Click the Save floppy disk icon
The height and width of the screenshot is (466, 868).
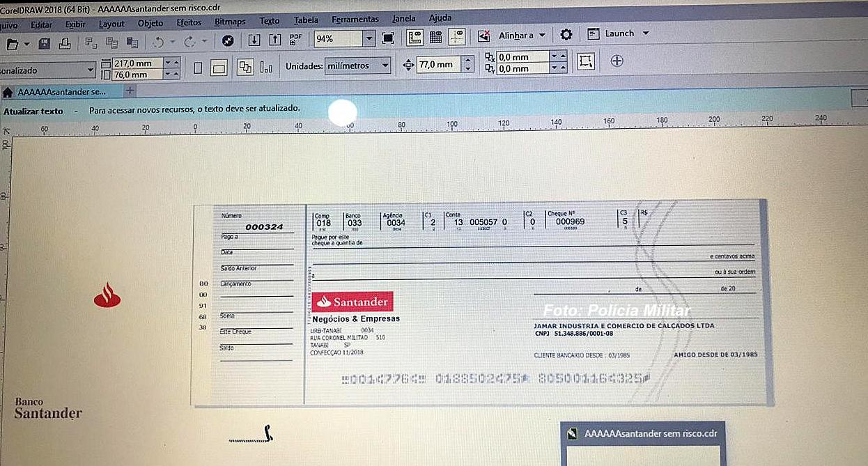(x=44, y=43)
